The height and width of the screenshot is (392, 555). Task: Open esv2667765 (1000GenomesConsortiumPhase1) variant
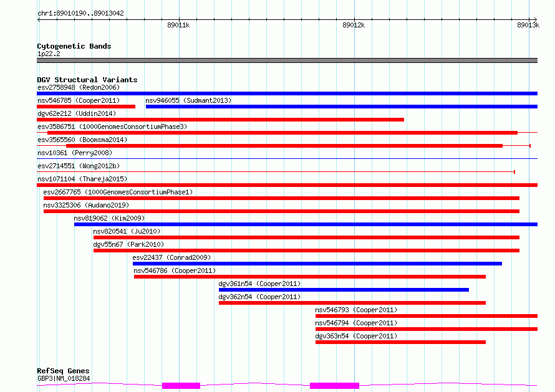(x=118, y=192)
